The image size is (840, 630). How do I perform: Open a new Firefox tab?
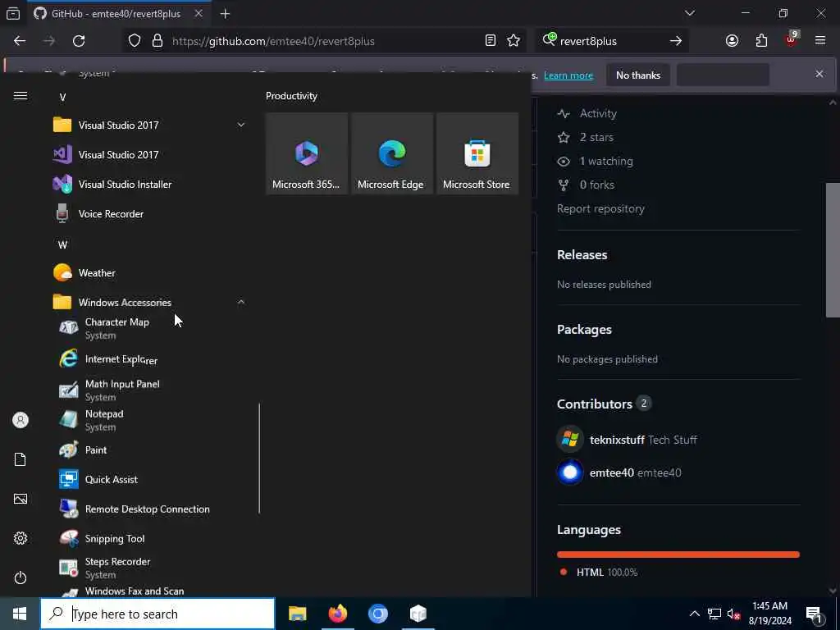pos(225,14)
